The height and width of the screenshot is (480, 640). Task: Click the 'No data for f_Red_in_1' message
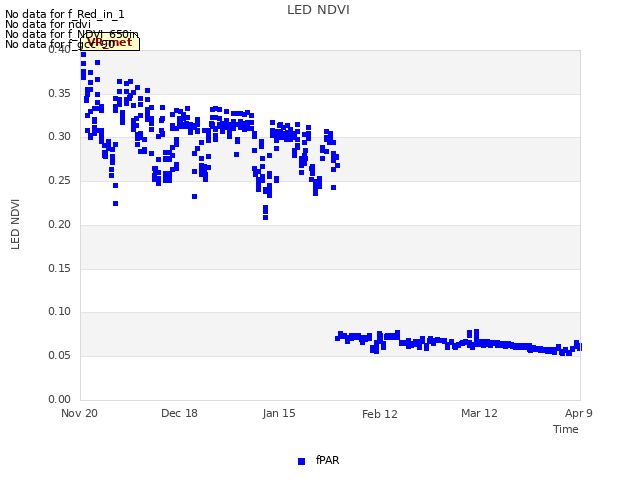tap(64, 14)
